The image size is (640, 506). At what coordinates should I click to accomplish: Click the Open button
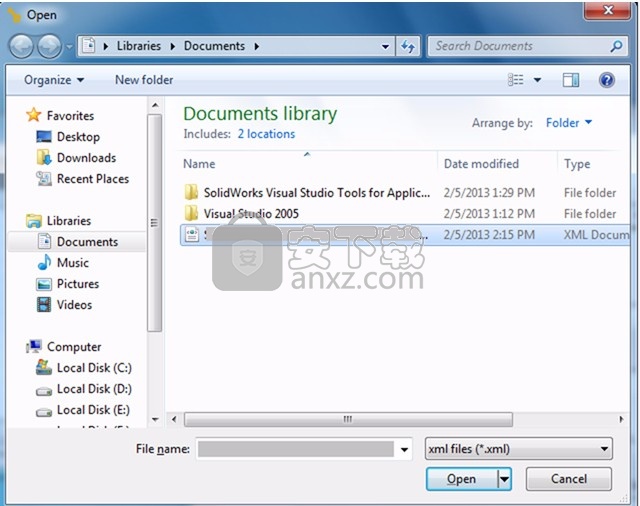[462, 479]
